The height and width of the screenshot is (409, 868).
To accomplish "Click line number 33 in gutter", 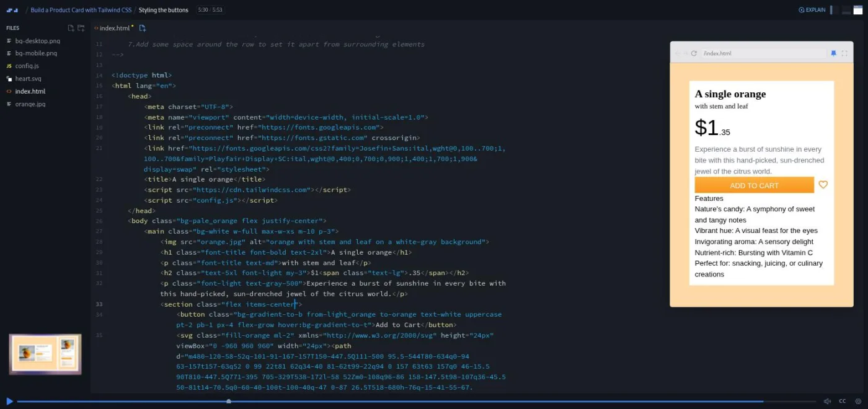I will 99,304.
